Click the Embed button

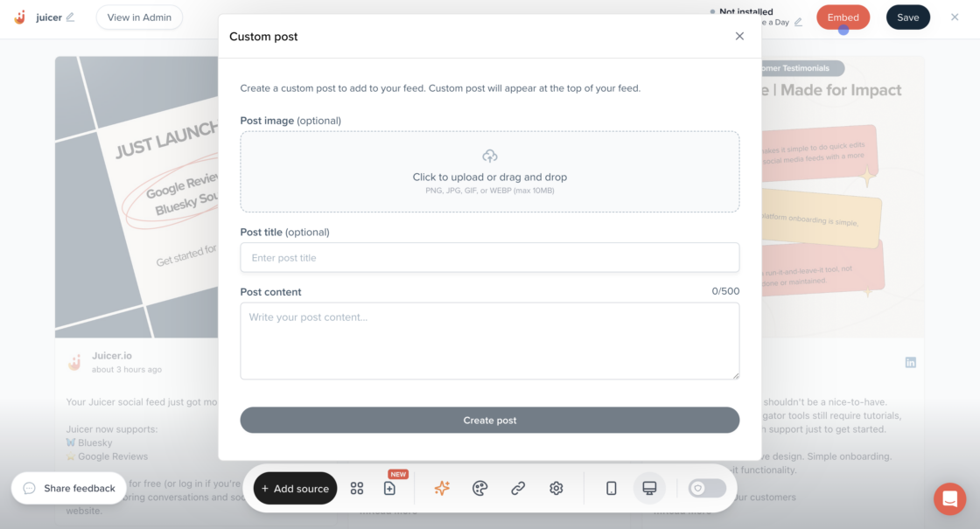pyautogui.click(x=843, y=17)
